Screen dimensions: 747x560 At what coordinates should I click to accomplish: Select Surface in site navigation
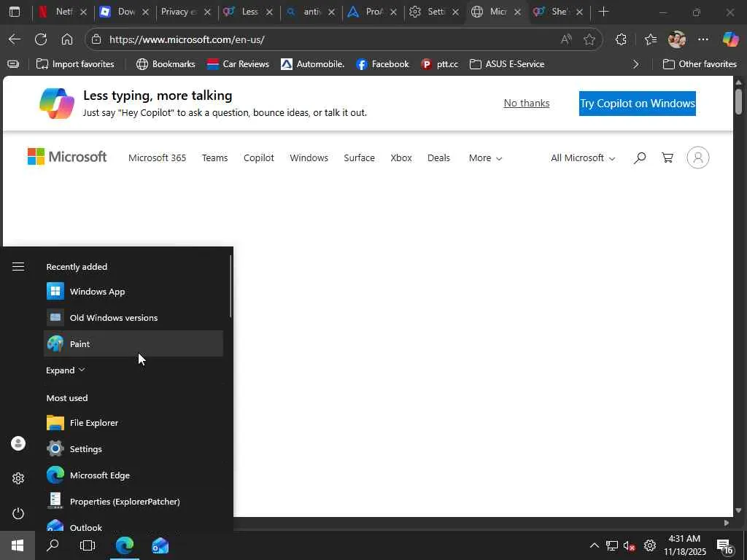click(359, 158)
